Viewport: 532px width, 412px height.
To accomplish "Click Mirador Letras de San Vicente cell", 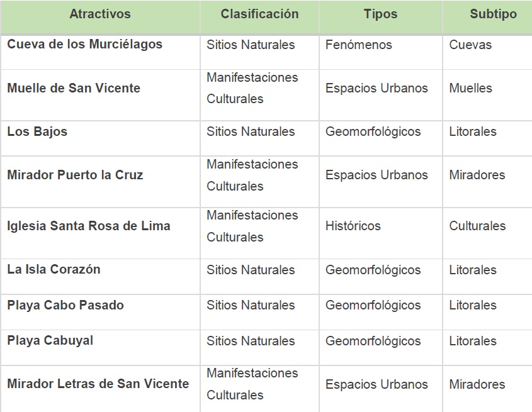I will pyautogui.click(x=98, y=384).
